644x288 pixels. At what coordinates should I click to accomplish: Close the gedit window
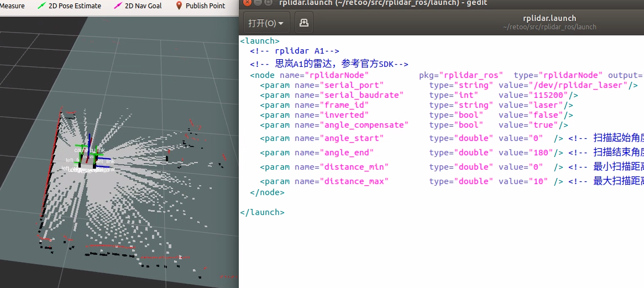(x=246, y=2)
